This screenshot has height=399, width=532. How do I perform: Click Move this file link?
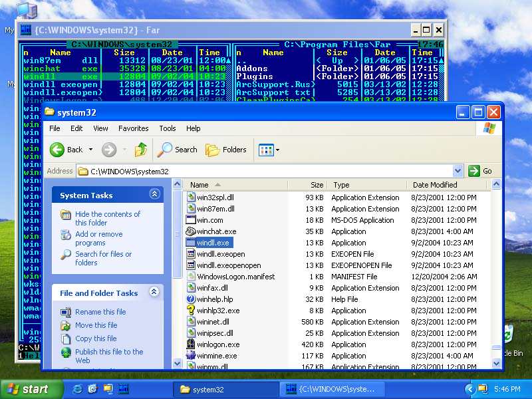(96, 325)
